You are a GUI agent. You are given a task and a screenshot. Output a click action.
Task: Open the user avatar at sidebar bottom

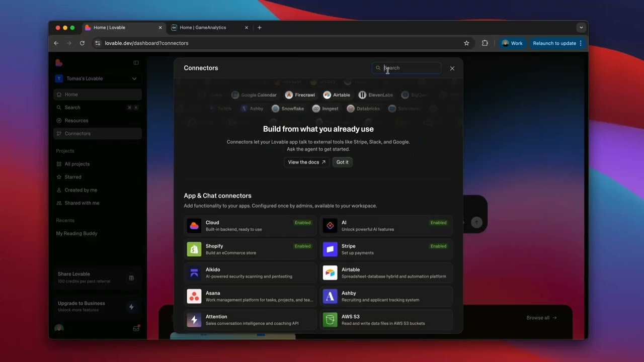click(59, 328)
